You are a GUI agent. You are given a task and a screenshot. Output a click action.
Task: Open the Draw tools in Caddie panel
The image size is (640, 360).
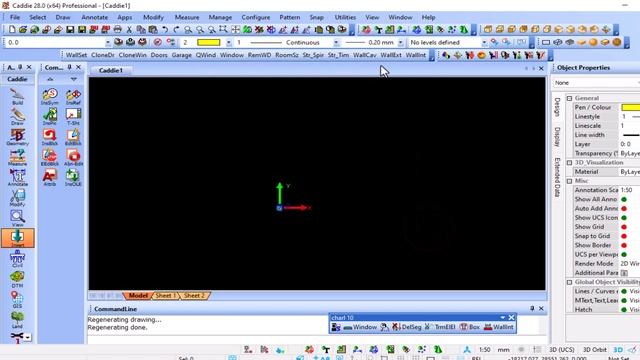[17, 117]
